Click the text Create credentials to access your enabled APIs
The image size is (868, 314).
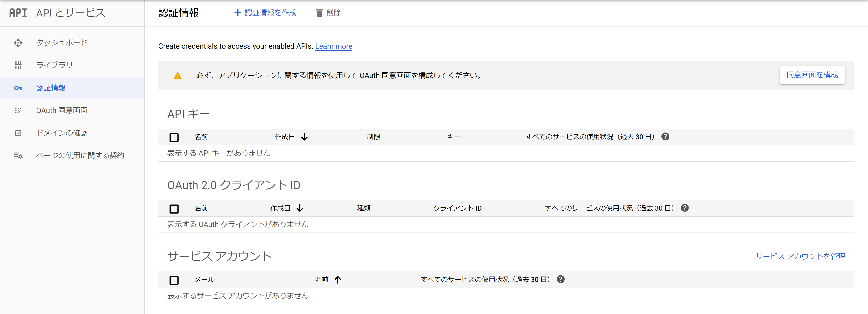(x=236, y=46)
